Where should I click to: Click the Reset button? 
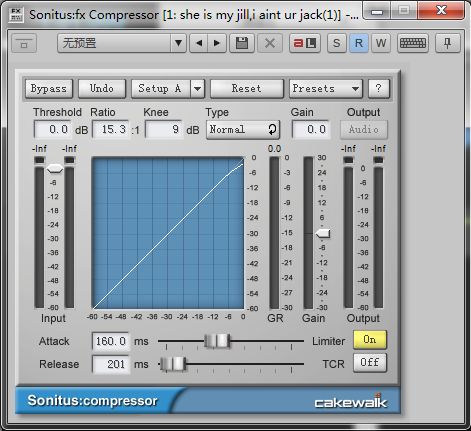pyautogui.click(x=247, y=89)
